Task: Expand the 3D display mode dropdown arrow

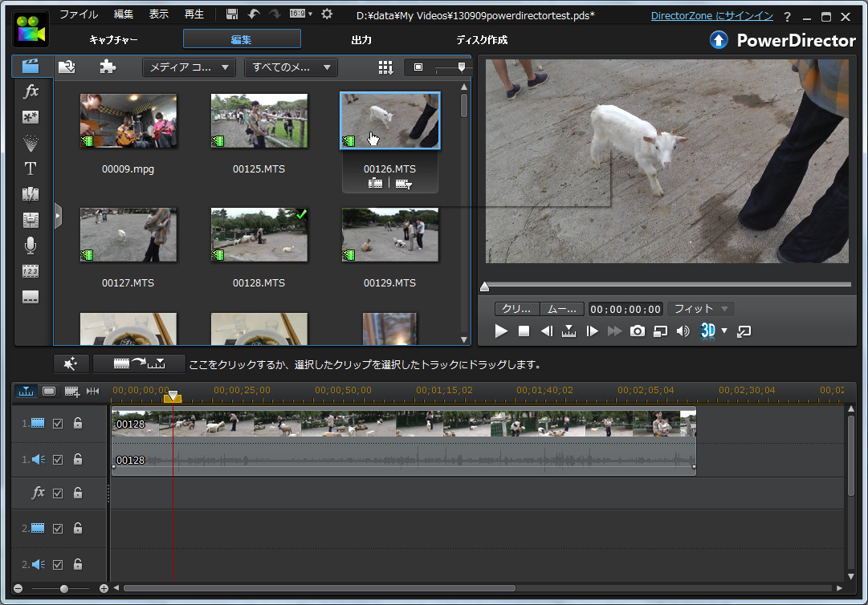Action: (x=723, y=331)
